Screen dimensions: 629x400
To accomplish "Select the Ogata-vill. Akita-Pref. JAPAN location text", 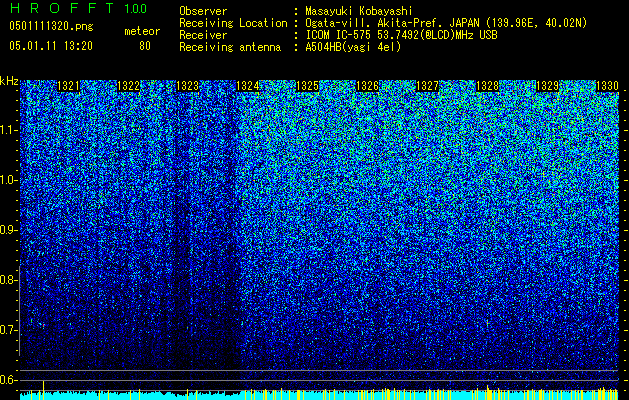I will 446,23.
